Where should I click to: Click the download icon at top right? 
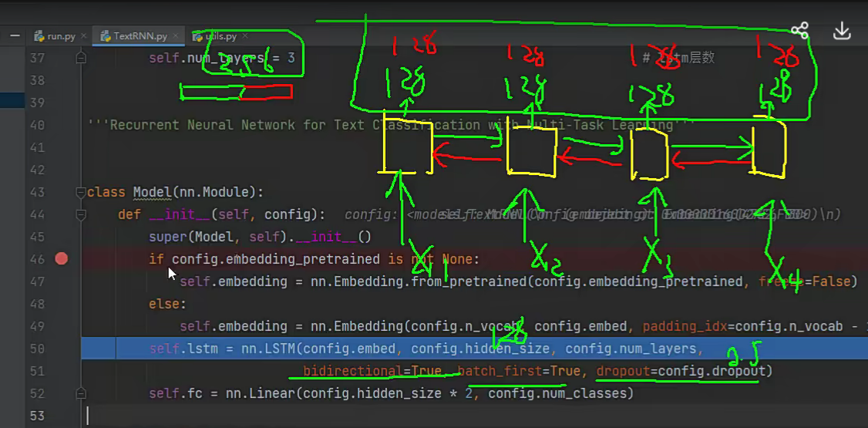coord(842,31)
